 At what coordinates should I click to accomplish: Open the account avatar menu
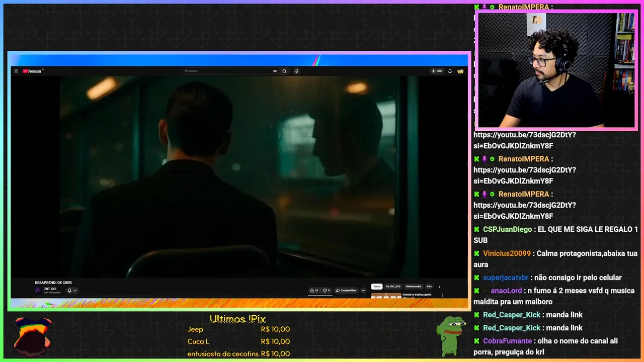click(x=460, y=71)
